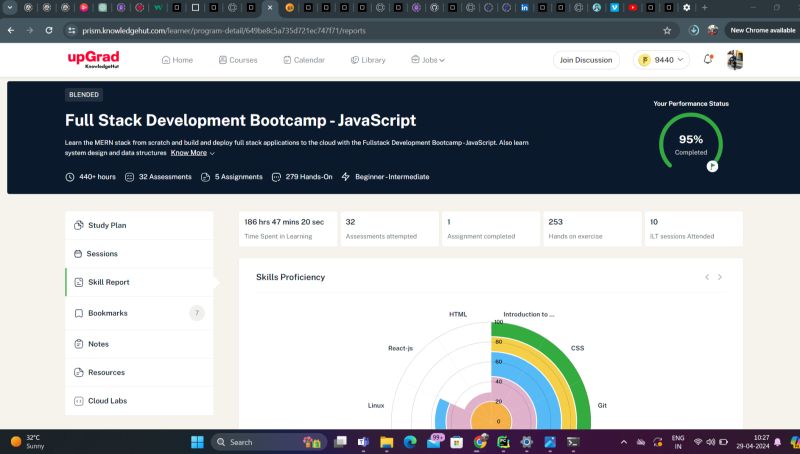Open Bookmarks in sidebar
This screenshot has height=454, width=800.
point(139,313)
